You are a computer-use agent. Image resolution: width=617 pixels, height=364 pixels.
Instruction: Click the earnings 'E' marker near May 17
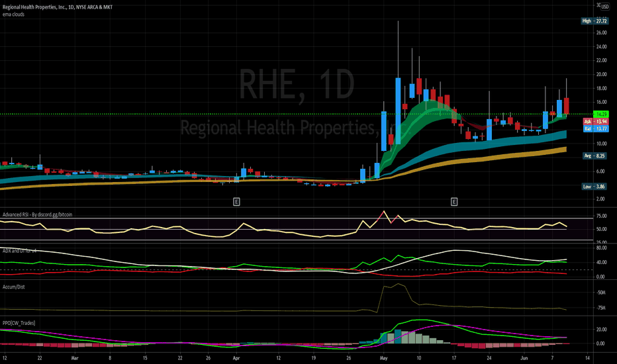(x=454, y=202)
